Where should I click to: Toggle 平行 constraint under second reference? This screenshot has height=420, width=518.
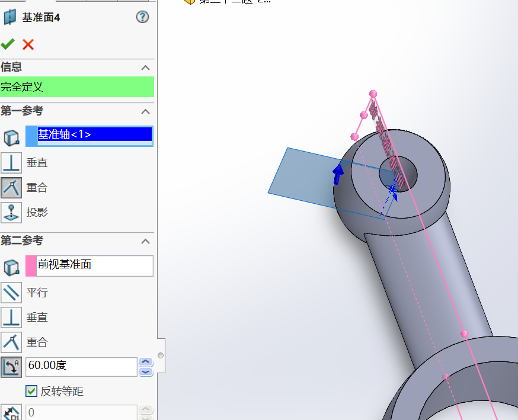(11, 293)
